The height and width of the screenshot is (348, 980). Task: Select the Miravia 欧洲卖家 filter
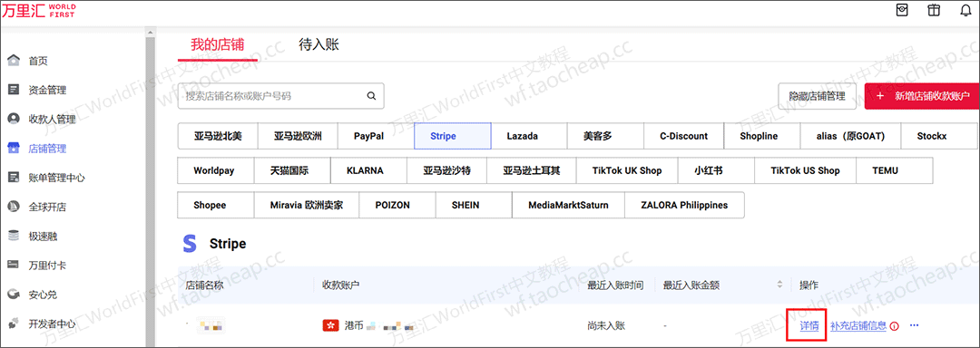(307, 205)
